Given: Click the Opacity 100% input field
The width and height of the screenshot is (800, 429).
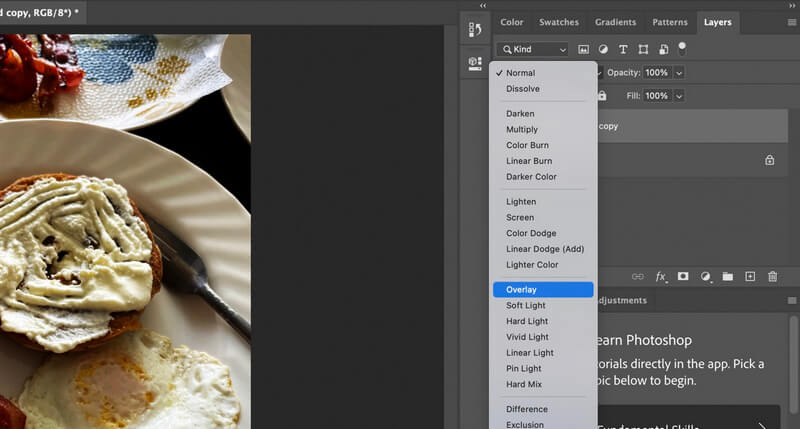Looking at the screenshot, I should pos(656,73).
